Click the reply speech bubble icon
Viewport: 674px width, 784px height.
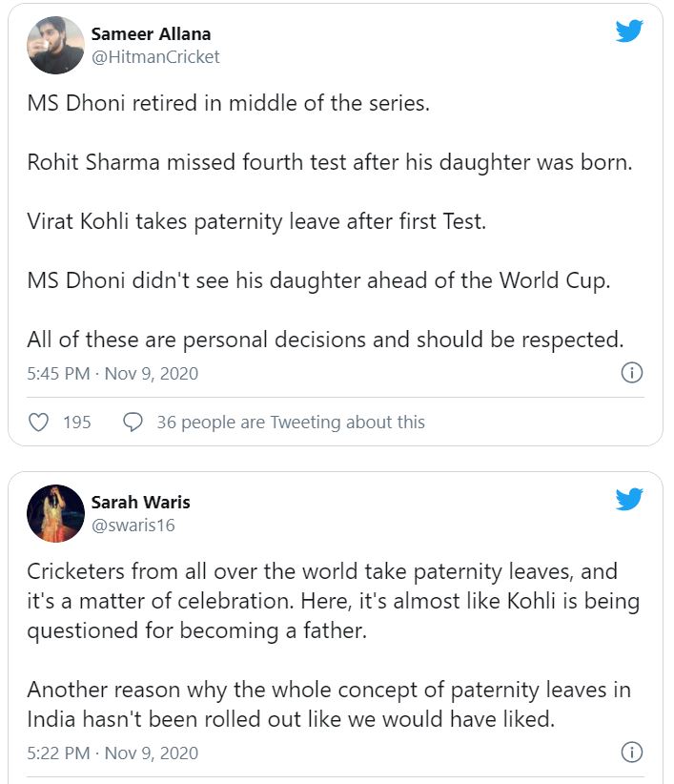click(134, 422)
